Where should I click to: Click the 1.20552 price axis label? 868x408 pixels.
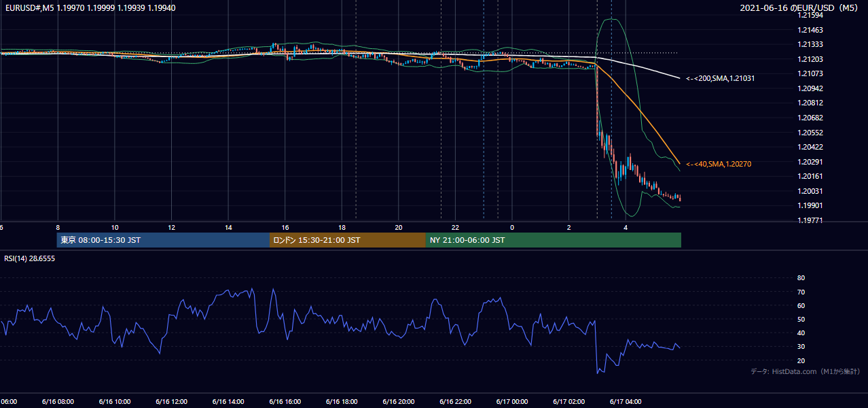tap(810, 133)
